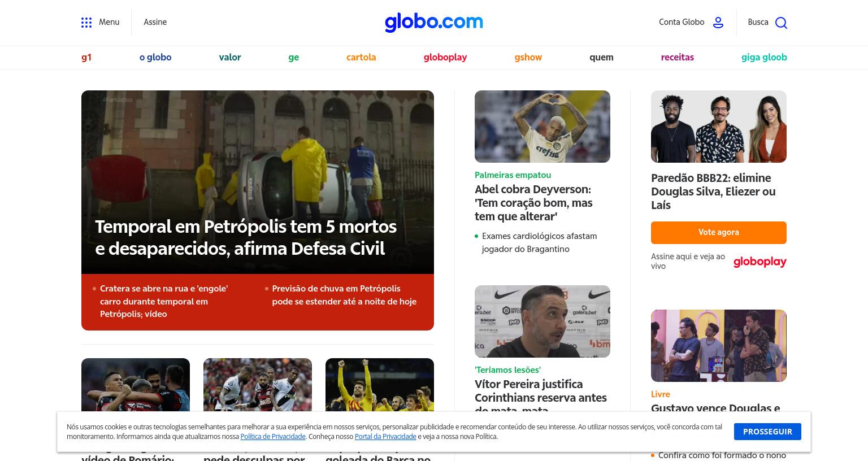Click the orange Vote agora button

tap(719, 232)
